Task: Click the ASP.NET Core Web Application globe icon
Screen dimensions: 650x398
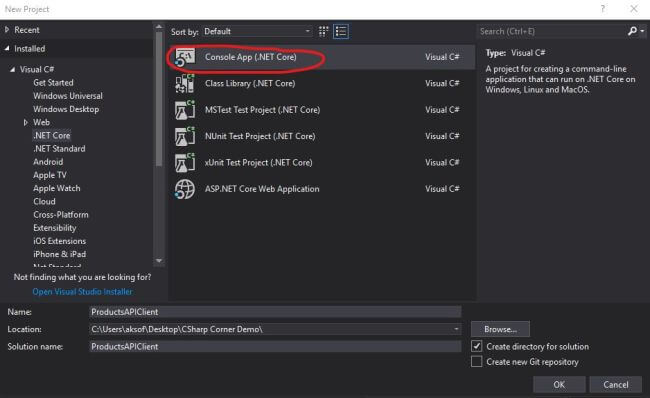Action: click(184, 189)
